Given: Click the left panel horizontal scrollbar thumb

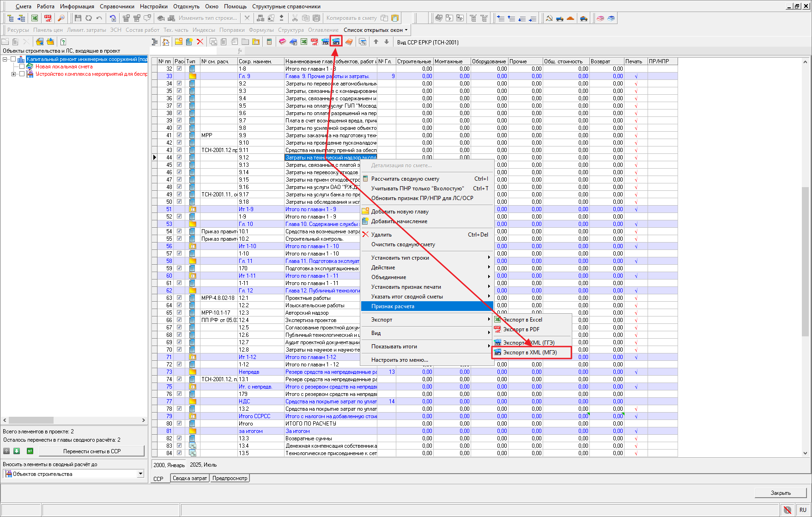Looking at the screenshot, I should click(31, 420).
